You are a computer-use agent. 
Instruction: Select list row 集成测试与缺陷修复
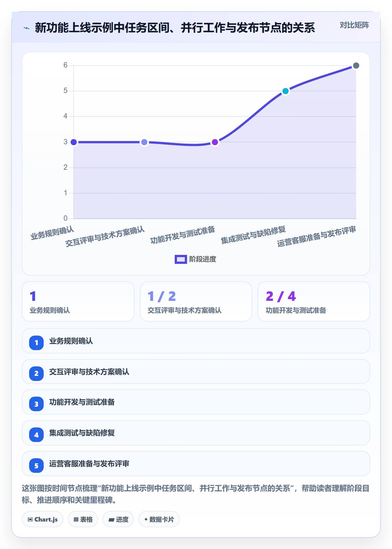pyautogui.click(x=196, y=433)
